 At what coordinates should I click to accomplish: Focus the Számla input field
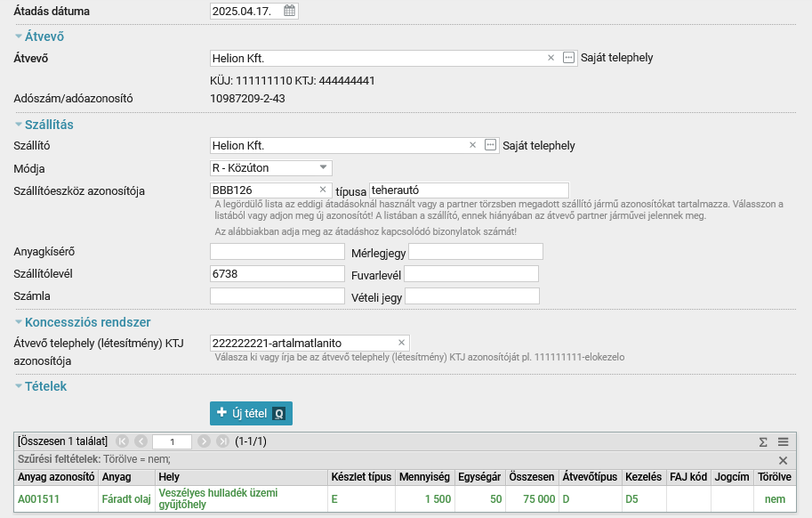point(277,295)
